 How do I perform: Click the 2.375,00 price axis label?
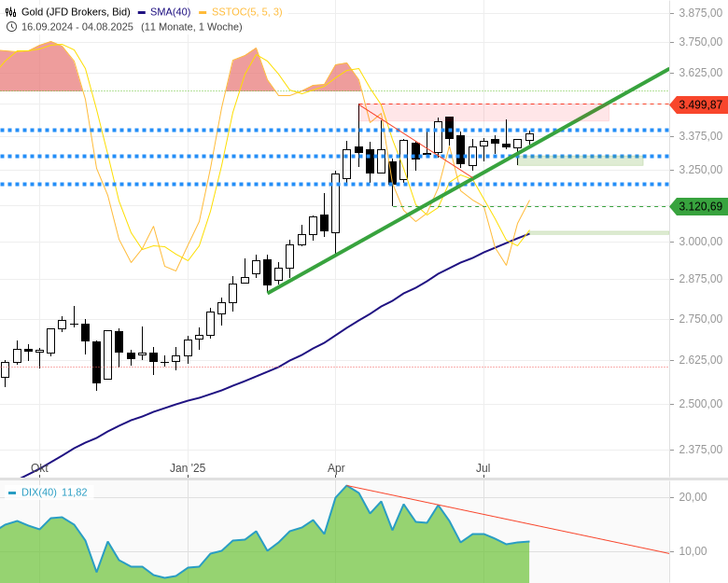point(701,450)
